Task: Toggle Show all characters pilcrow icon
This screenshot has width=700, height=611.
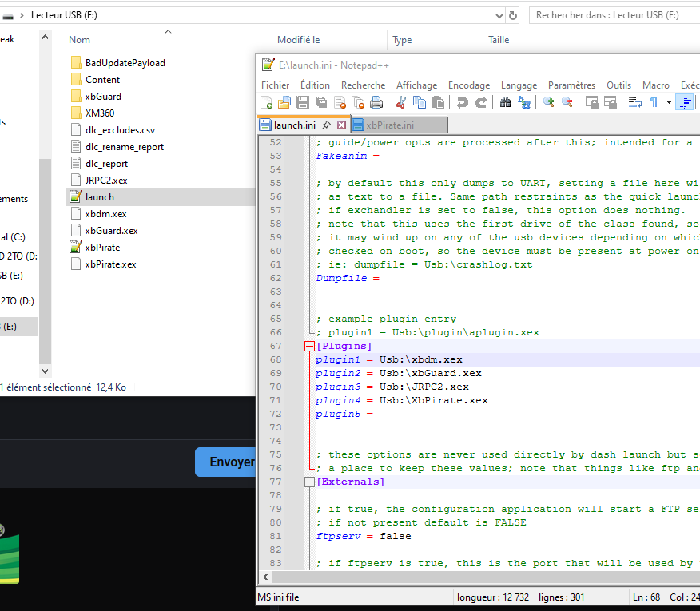Action: pos(654,102)
